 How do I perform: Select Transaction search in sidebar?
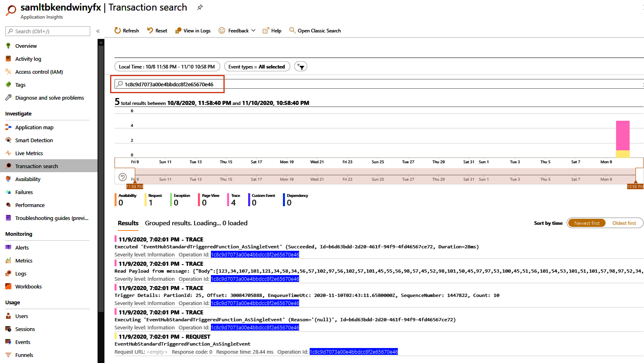coord(49,166)
